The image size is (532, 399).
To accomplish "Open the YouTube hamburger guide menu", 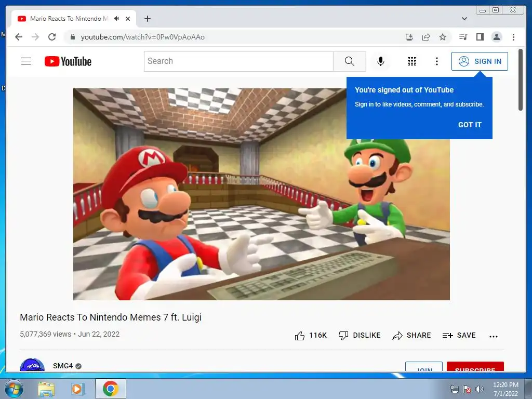I will [x=26, y=61].
